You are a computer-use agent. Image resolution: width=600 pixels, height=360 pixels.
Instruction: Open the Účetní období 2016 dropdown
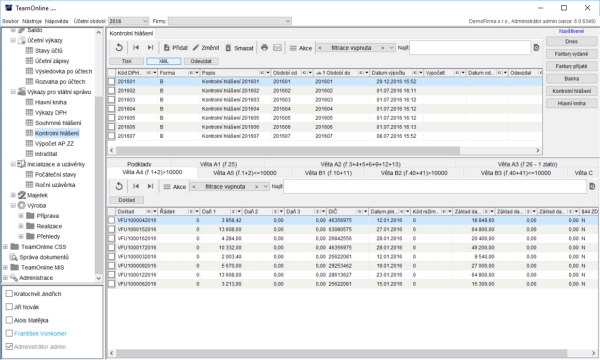[x=129, y=21]
